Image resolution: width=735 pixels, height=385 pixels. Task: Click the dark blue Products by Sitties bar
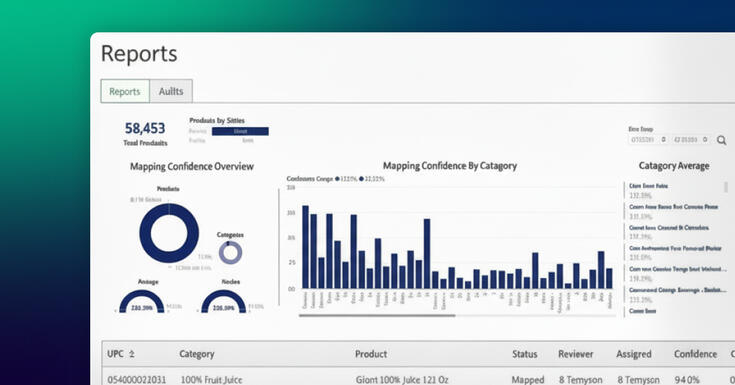click(x=240, y=131)
